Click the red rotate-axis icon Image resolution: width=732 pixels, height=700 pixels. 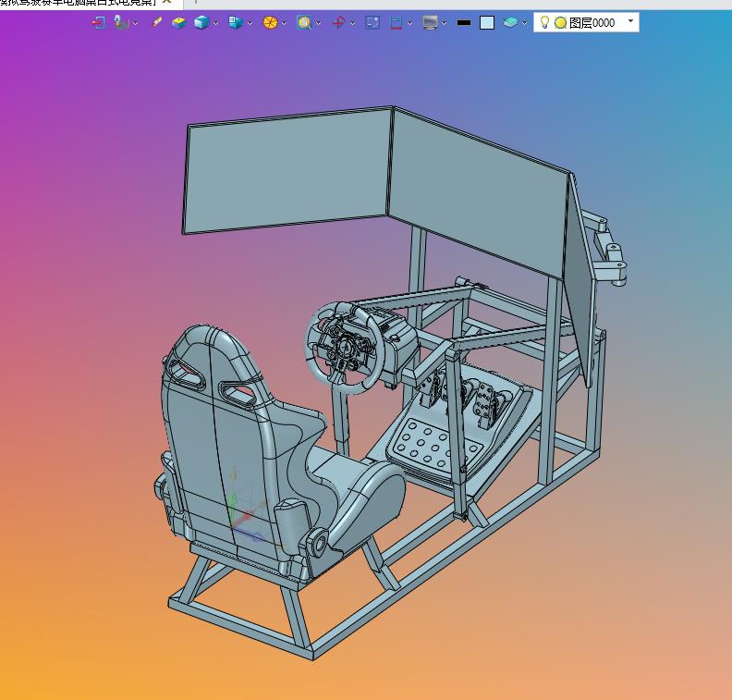pyautogui.click(x=338, y=22)
